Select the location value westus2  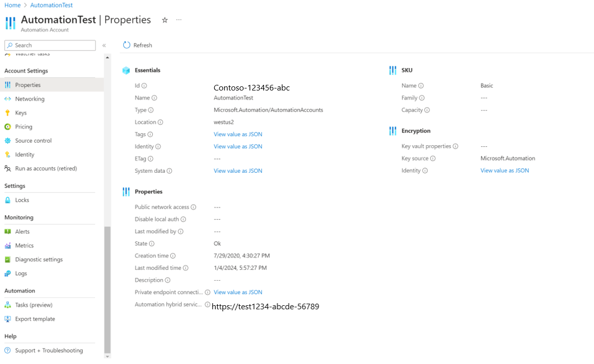(224, 122)
